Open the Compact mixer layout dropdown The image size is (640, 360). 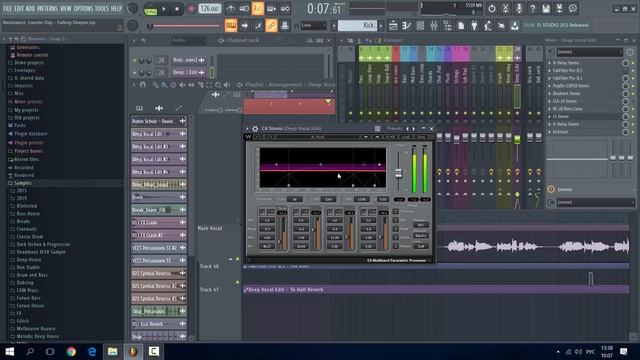coord(393,40)
